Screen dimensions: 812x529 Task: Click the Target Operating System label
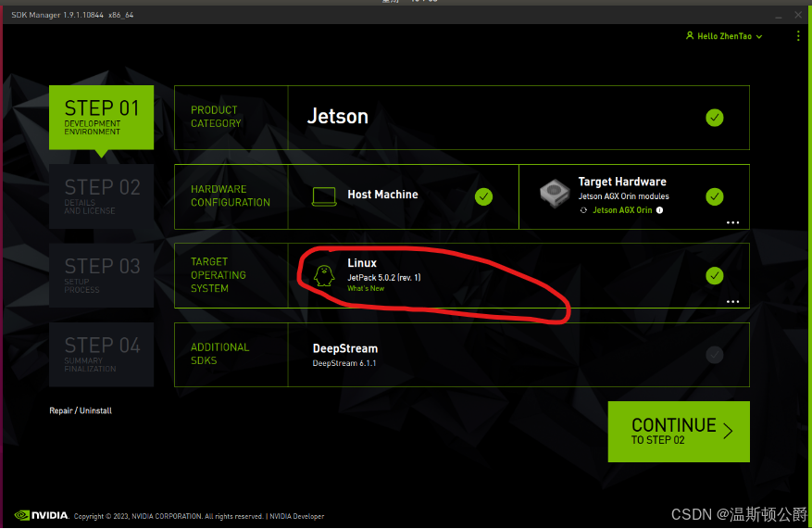pyautogui.click(x=218, y=275)
